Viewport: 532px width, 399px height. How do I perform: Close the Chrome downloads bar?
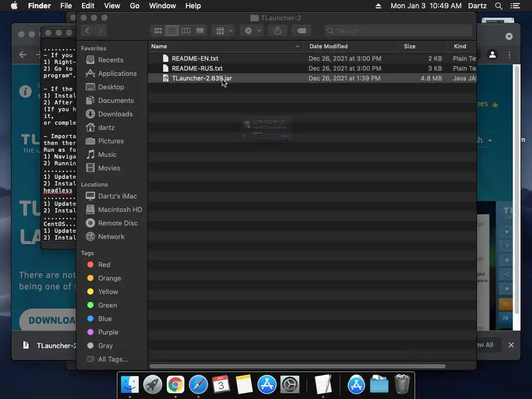click(x=511, y=345)
